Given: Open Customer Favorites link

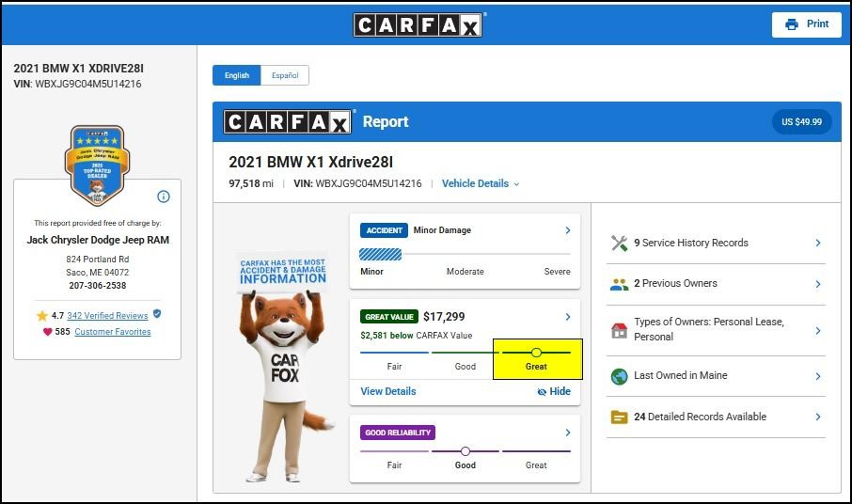Looking at the screenshot, I should 113,332.
